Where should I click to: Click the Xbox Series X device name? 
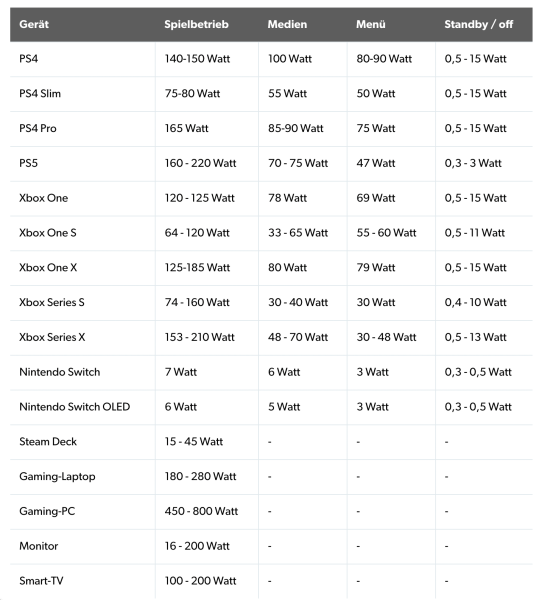pyautogui.click(x=52, y=338)
